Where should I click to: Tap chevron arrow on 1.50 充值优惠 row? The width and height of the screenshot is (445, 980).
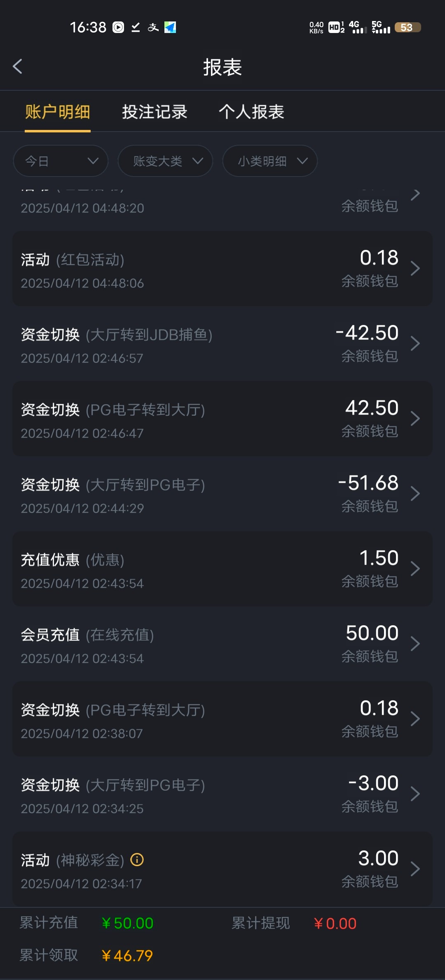(415, 569)
